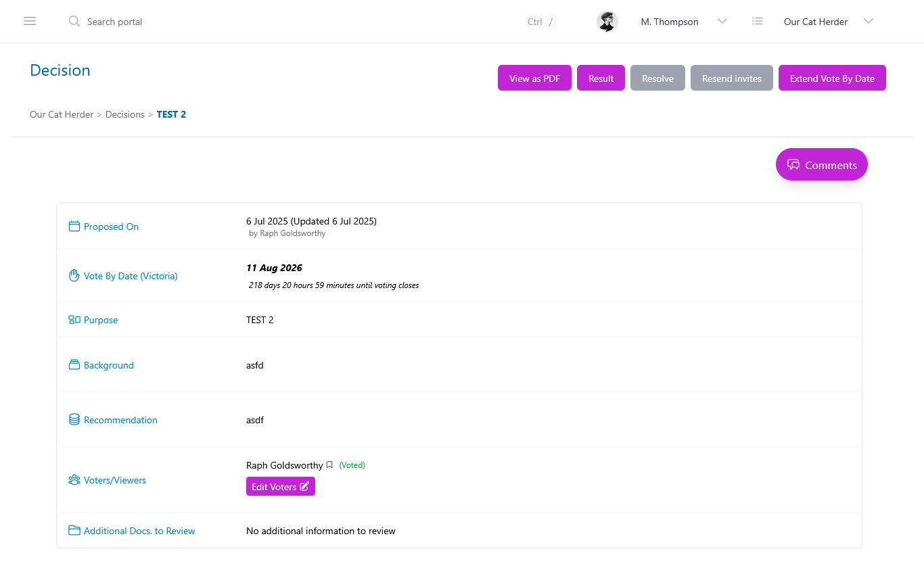The width and height of the screenshot is (924, 570).
Task: Click the View as PDF button
Action: coord(534,78)
